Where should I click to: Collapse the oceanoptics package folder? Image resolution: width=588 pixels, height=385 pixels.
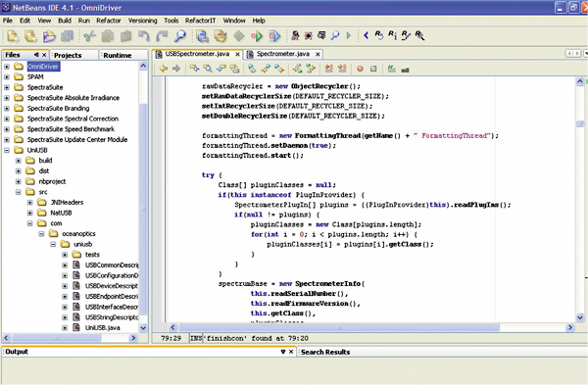pos(41,234)
